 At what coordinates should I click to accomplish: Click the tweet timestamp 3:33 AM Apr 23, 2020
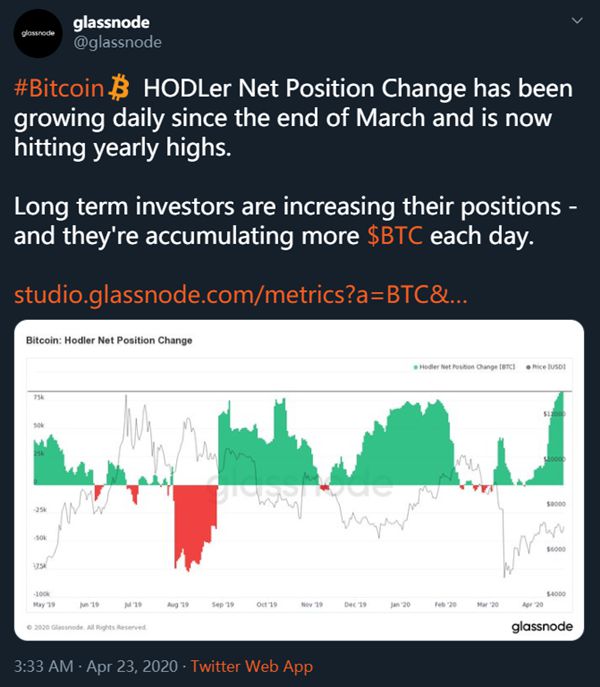[x=96, y=666]
